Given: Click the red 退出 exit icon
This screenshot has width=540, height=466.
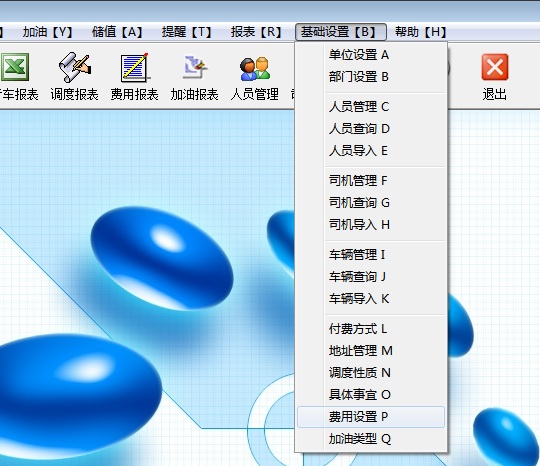Looking at the screenshot, I should 495,67.
